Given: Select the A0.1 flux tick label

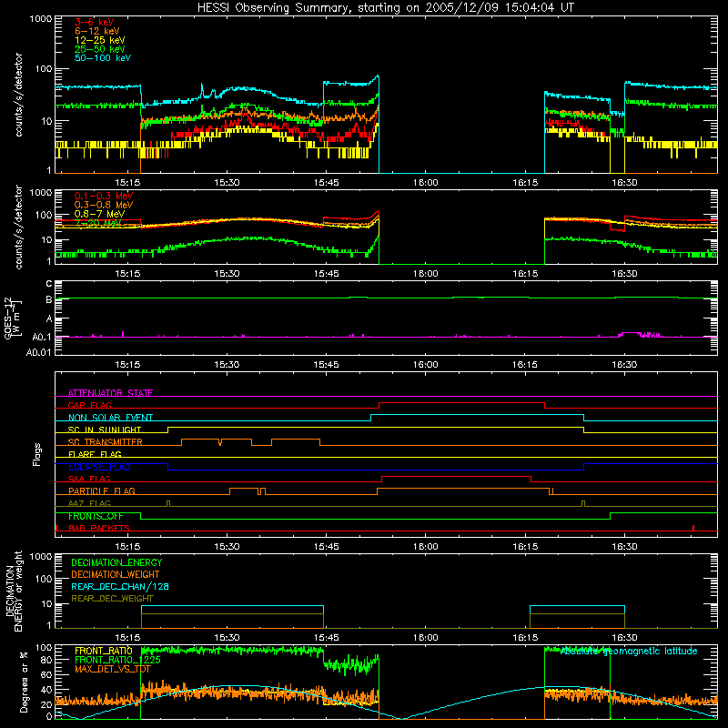Looking at the screenshot, I should tap(42, 338).
